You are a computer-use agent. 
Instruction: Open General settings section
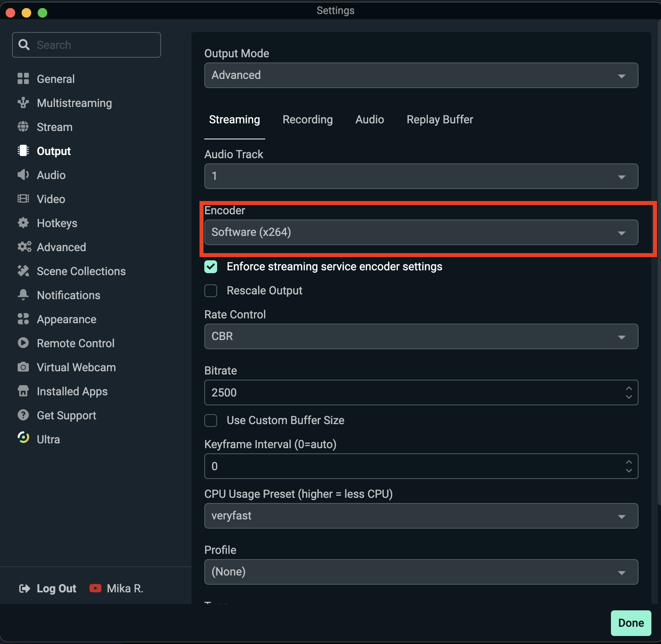(x=56, y=79)
